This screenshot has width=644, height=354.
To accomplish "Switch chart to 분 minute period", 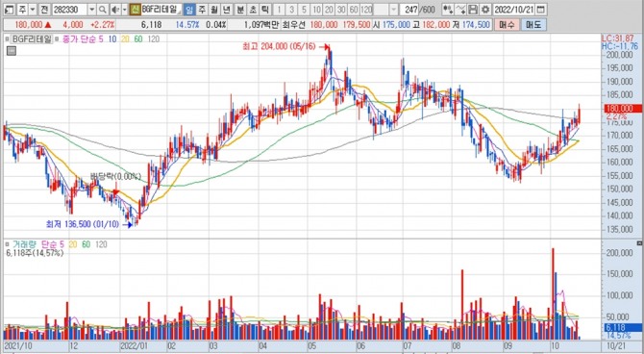I will click(x=239, y=10).
